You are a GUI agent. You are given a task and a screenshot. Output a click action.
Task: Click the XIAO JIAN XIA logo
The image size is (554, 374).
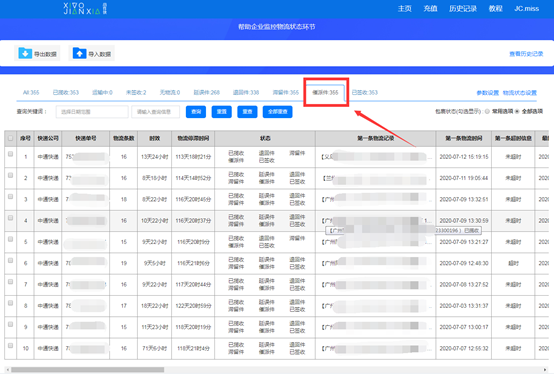click(x=85, y=8)
